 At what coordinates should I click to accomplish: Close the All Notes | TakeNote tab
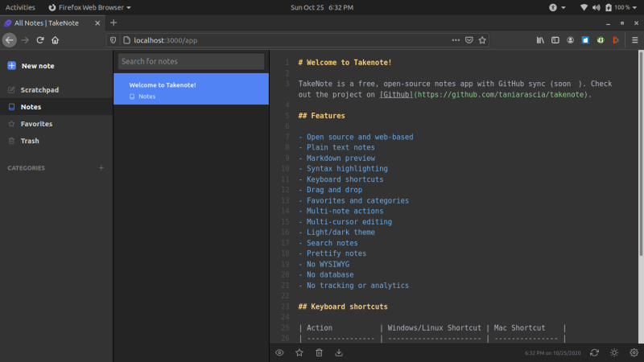tap(97, 23)
